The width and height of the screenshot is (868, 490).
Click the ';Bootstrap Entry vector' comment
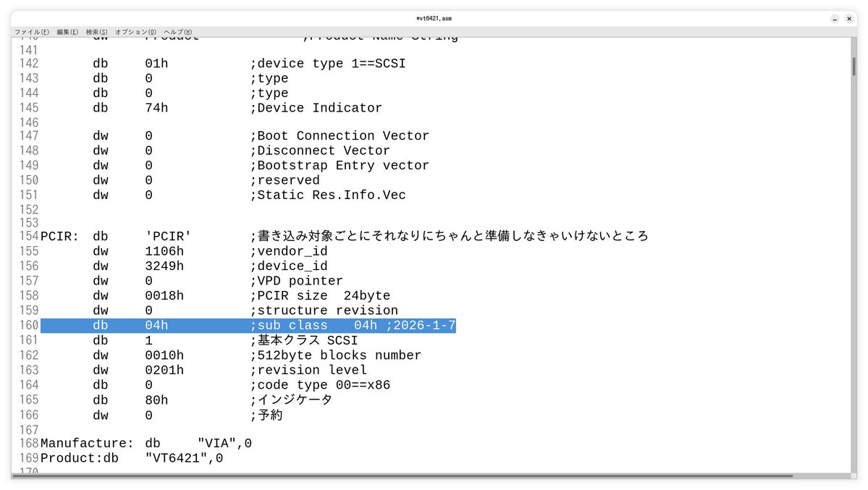[x=340, y=166]
